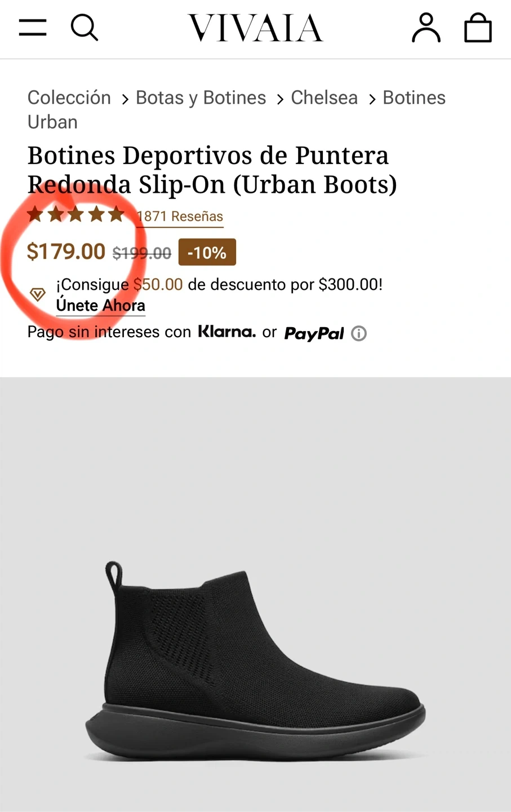511x812 pixels.
Task: Click the Únete Ahora link
Action: pos(101,306)
